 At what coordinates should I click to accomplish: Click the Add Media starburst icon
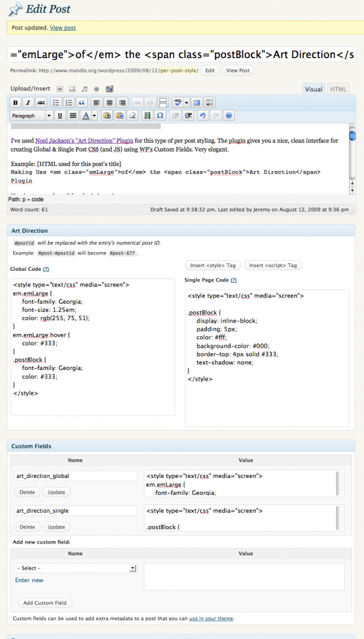tap(97, 89)
